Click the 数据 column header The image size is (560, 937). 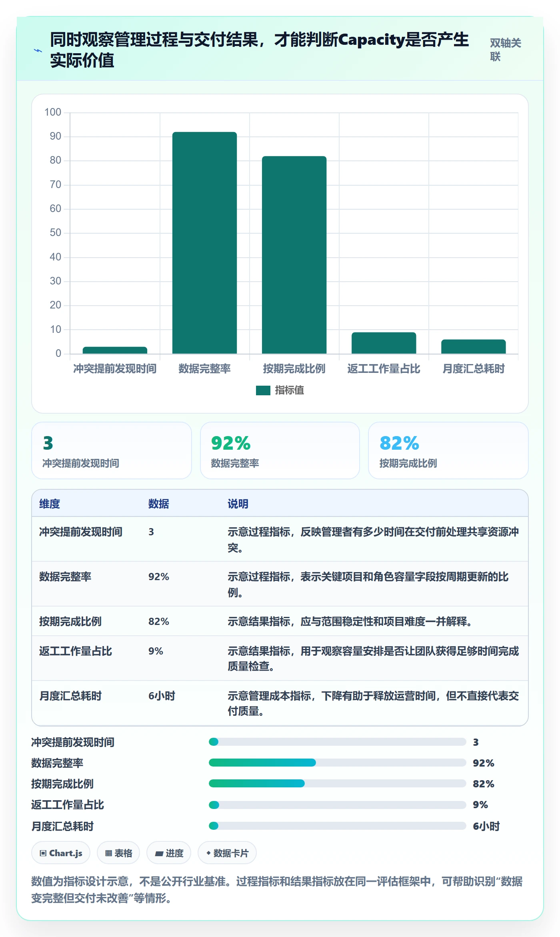[159, 504]
